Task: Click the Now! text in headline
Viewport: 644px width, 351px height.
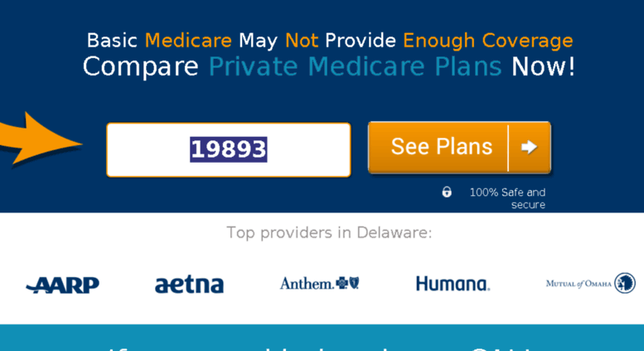Action: [x=543, y=66]
